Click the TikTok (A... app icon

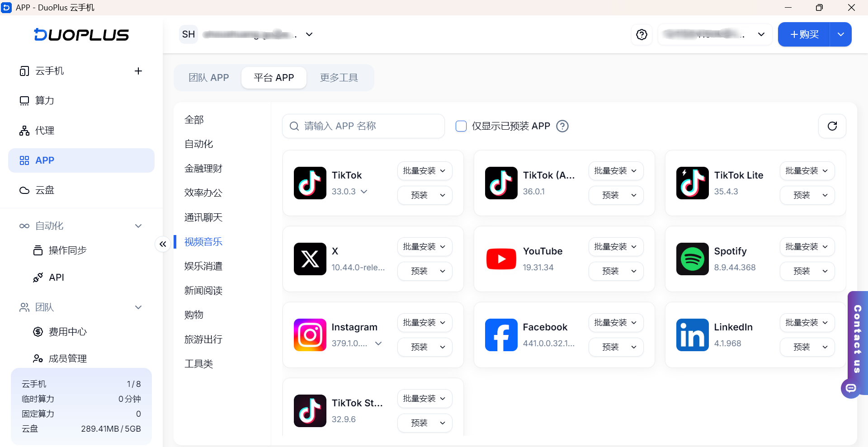(x=501, y=183)
